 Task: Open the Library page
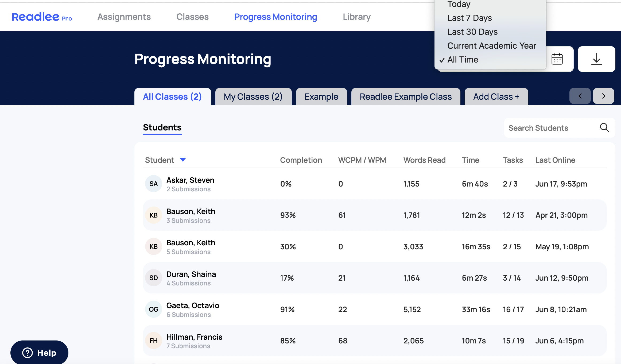357,17
